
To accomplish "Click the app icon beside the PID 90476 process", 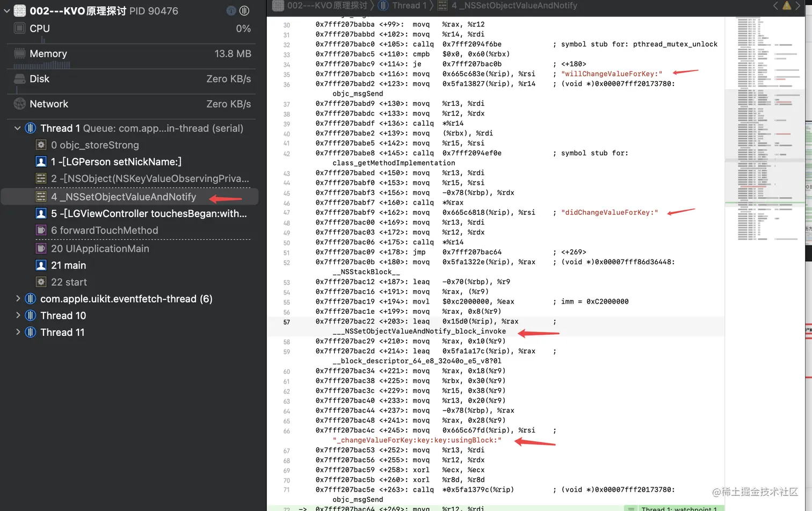I will (x=20, y=11).
